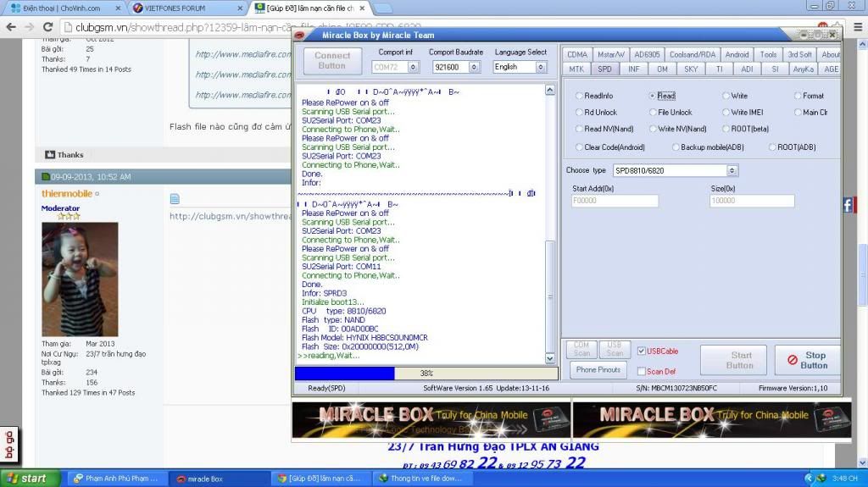Click the Start Button
868x487 pixels.
tap(733, 360)
